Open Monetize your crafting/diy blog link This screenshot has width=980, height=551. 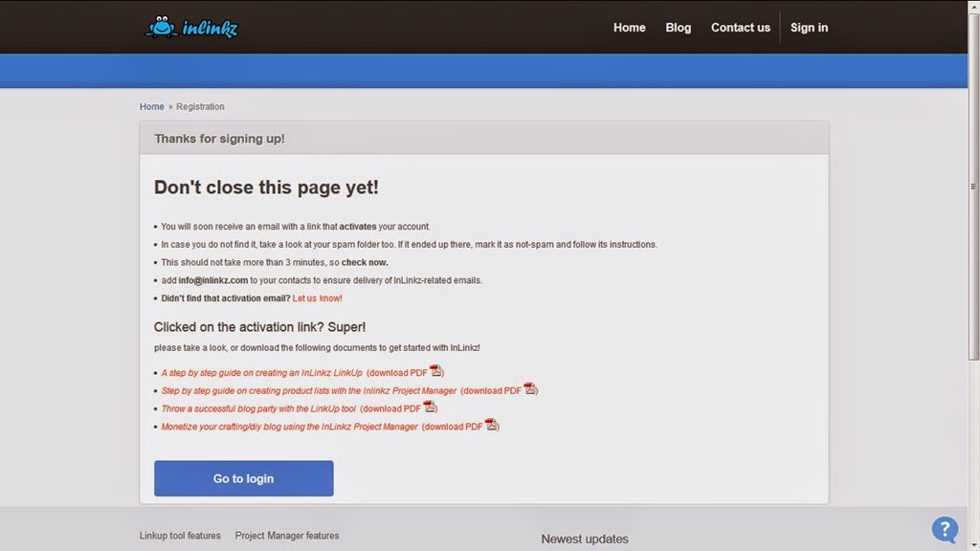pyautogui.click(x=289, y=428)
